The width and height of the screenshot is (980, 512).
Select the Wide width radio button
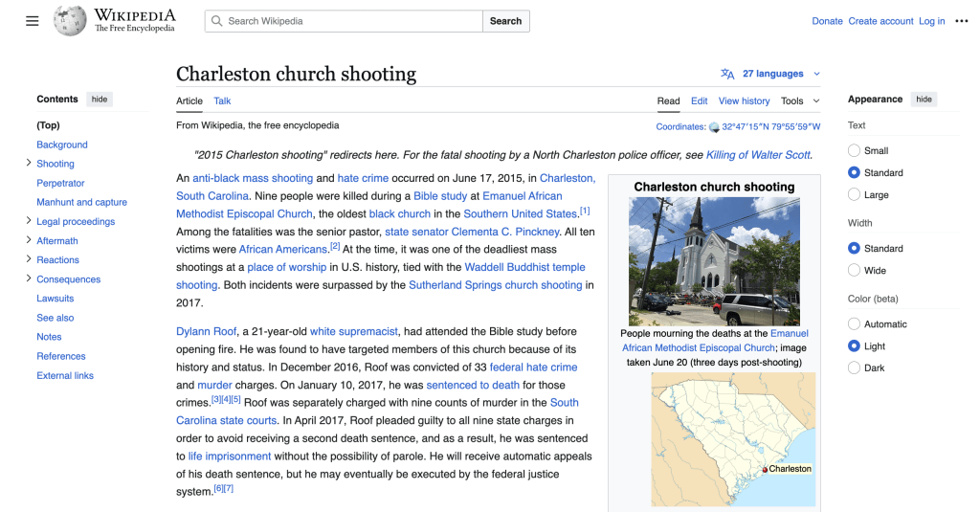[854, 271]
